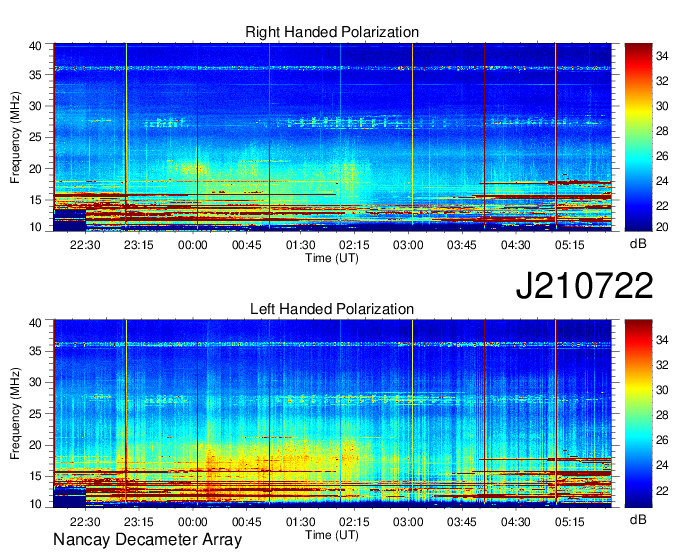Click the 26 dB value on Right Handed color scale
This screenshot has height=552, width=680.
click(662, 156)
